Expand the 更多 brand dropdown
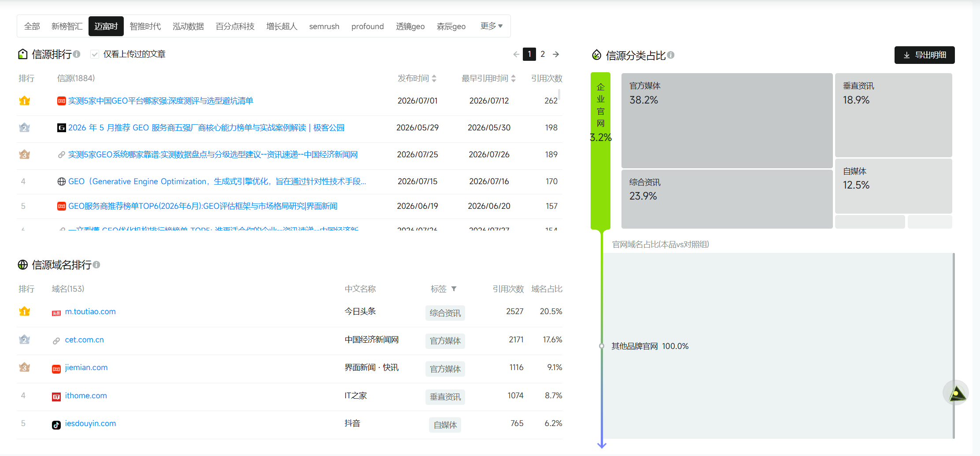Image resolution: width=980 pixels, height=456 pixels. 492,26
